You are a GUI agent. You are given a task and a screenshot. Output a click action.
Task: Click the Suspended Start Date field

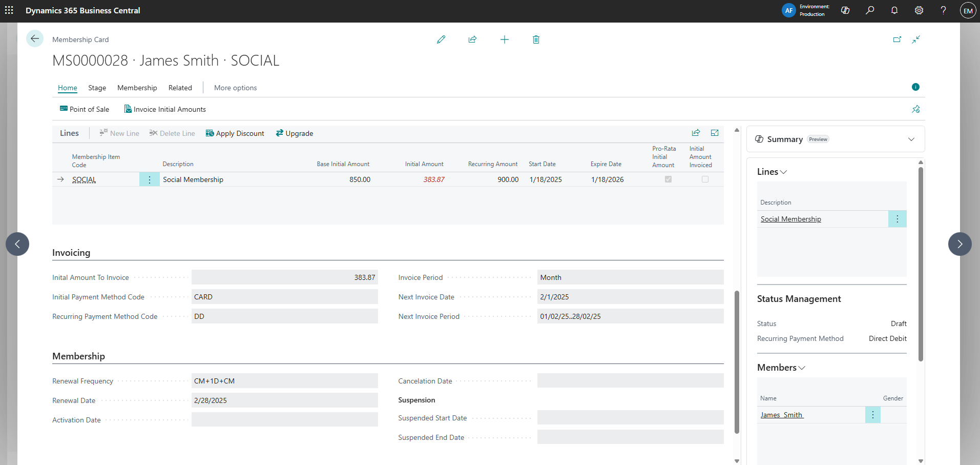pos(631,417)
